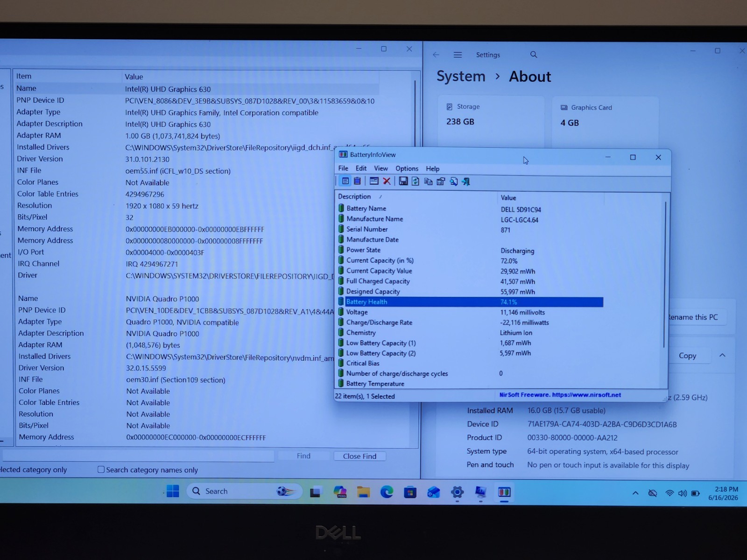Viewport: 747px width, 560px height.
Task: Open the Options menu in BatteryInfoView
Action: coord(407,168)
